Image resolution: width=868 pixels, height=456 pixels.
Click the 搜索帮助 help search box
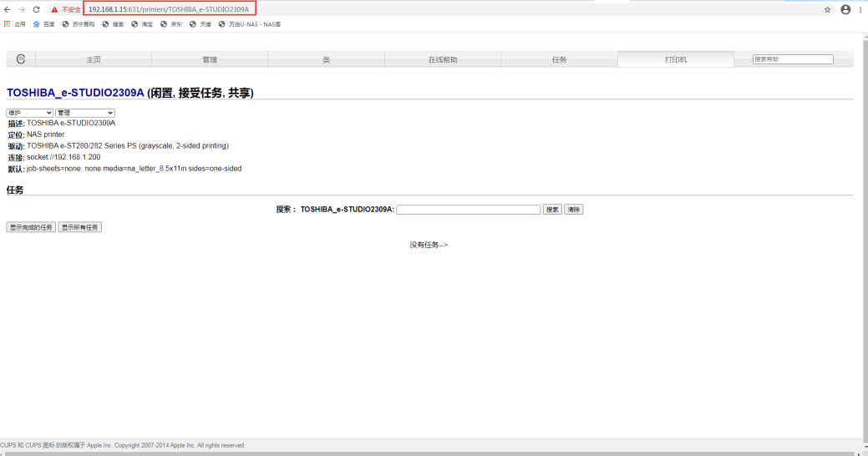793,59
